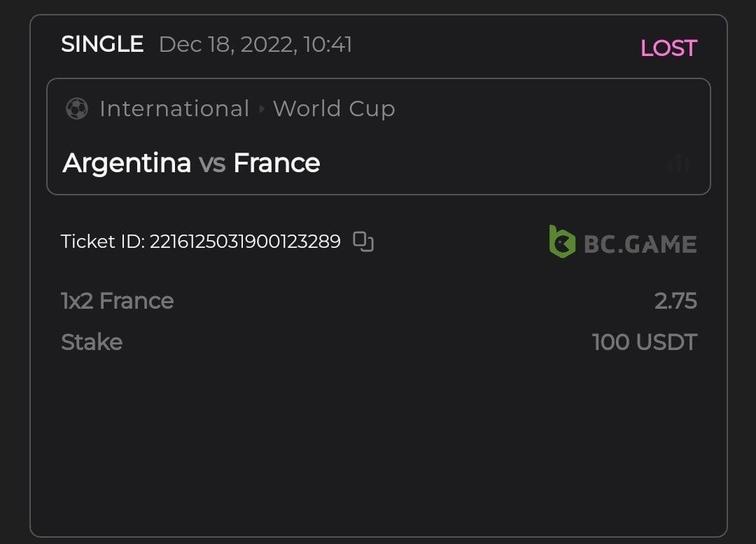Open match statistics bar chart icon

(x=678, y=164)
